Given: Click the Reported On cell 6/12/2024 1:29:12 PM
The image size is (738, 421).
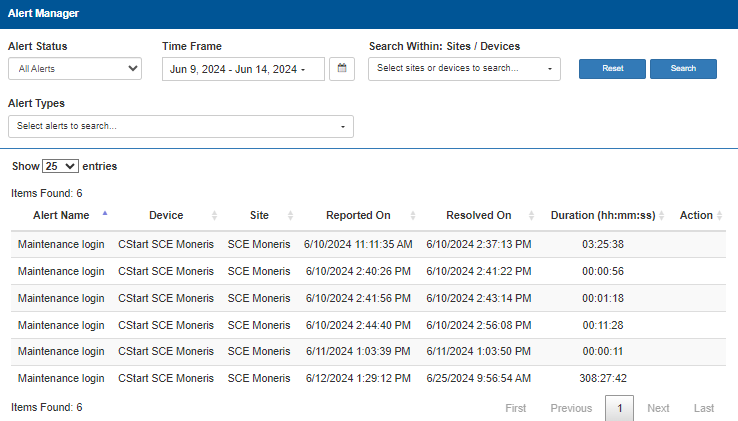Looking at the screenshot, I should [x=358, y=378].
